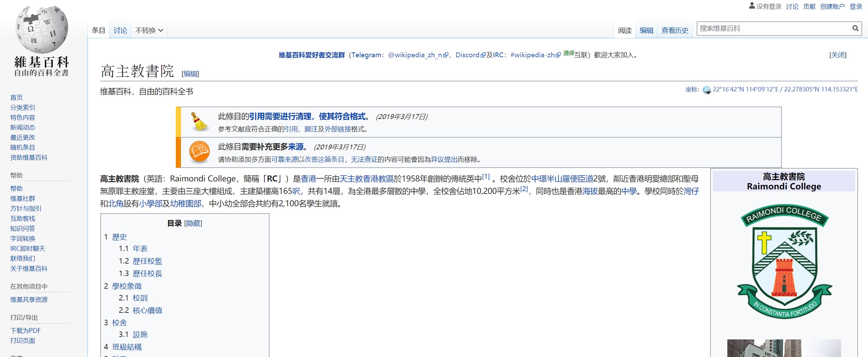This screenshot has width=868, height=357.
Task: Switch to the 条目 tab
Action: 98,30
